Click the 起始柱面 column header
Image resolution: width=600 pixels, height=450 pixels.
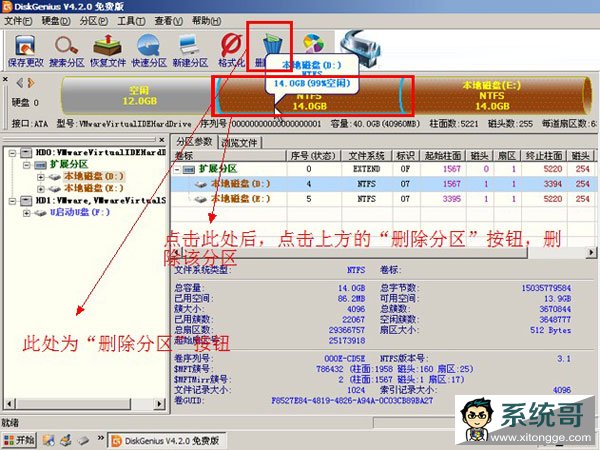443,156
